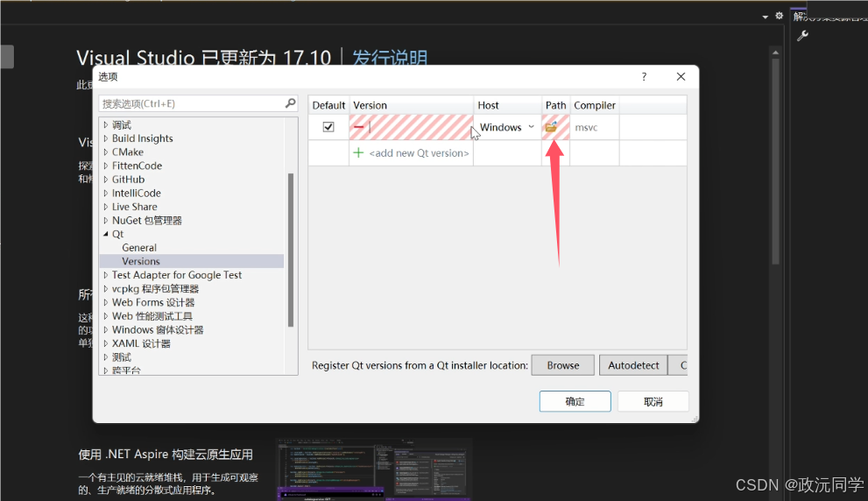Expand the GitHub tree node
The image size is (868, 501).
pyautogui.click(x=106, y=180)
